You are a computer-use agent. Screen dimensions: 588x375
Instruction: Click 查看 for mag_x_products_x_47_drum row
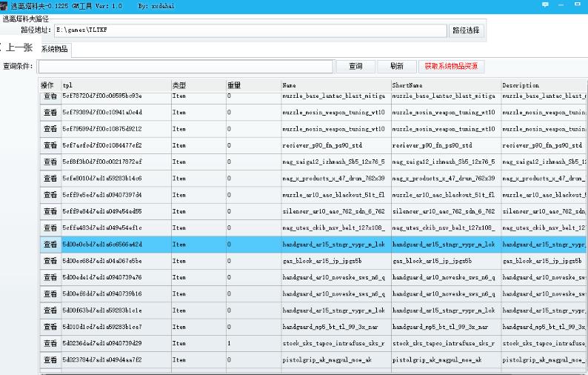[50, 179]
